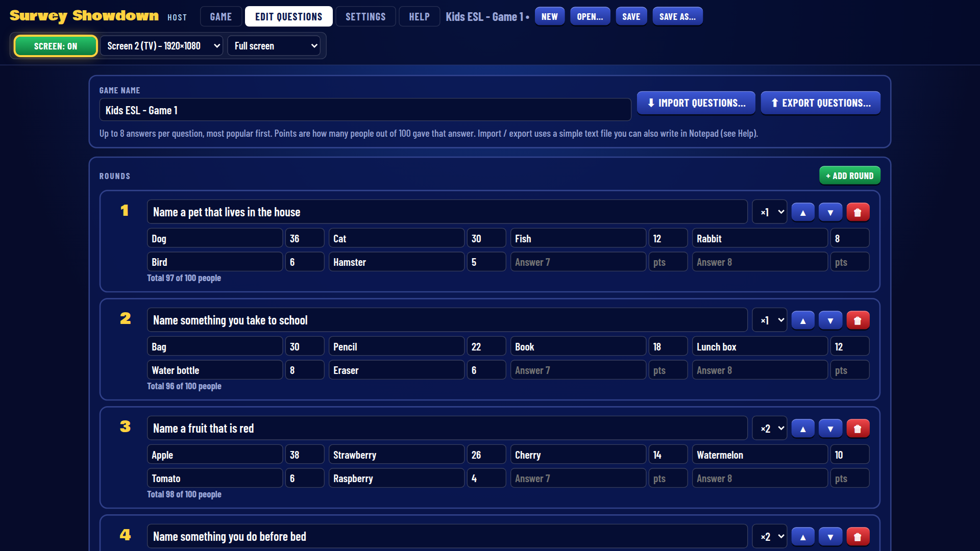Click Answer 7 field in round 2

[x=578, y=370]
